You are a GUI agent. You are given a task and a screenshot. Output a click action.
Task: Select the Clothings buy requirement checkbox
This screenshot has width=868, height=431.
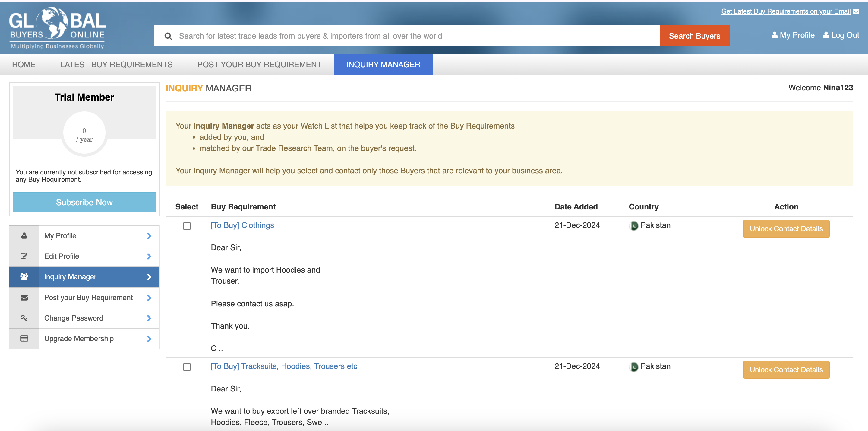187,226
